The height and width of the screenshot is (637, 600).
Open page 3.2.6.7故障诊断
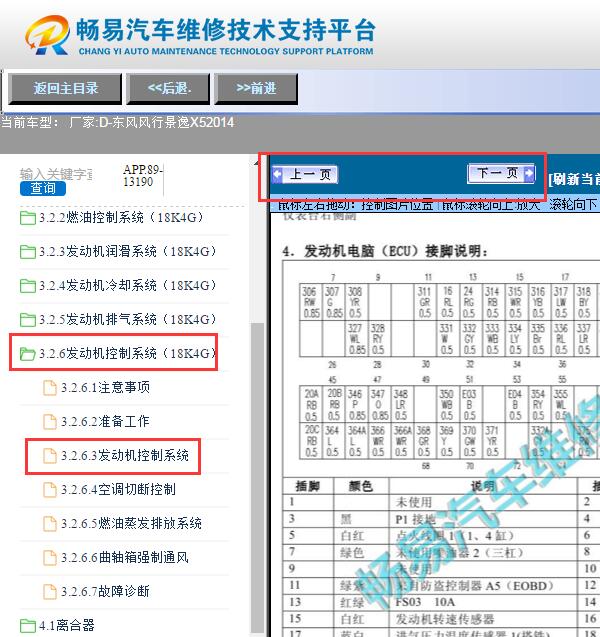pos(105,591)
